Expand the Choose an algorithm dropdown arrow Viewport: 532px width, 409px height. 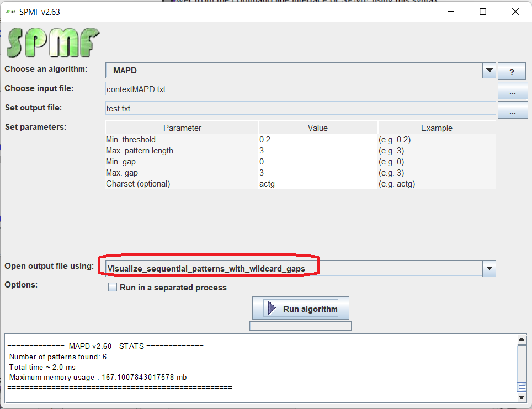pyautogui.click(x=489, y=71)
